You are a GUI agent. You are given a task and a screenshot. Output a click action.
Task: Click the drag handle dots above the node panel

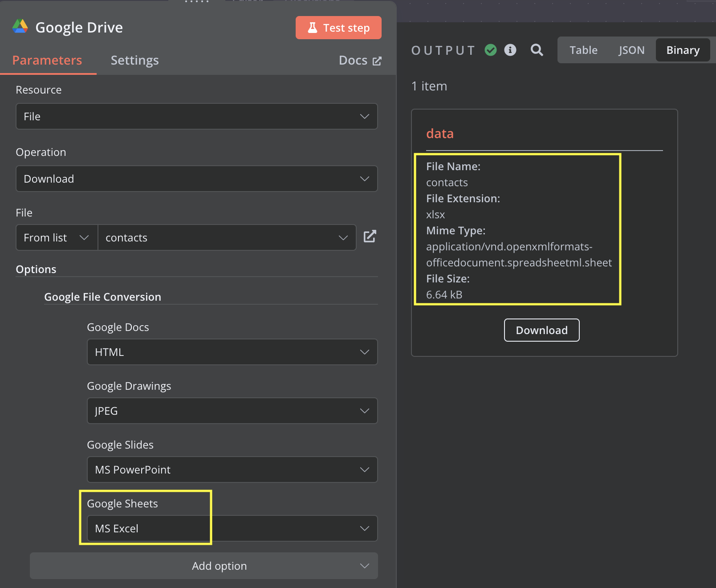(x=196, y=2)
